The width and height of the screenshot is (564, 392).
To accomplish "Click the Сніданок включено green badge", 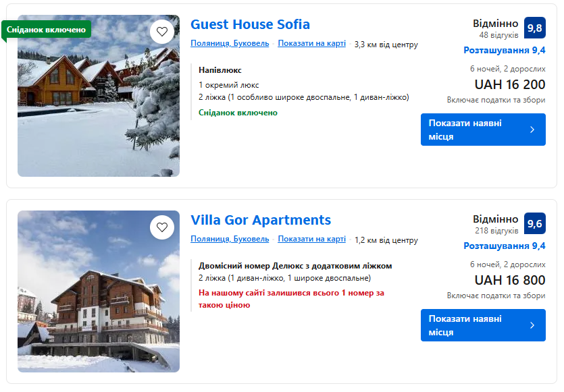I will tap(47, 30).
